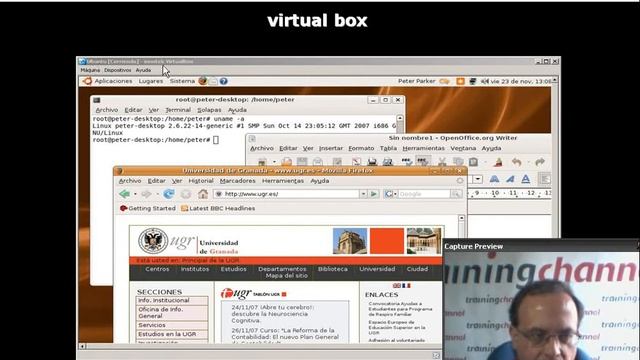Click the Firefox back arrow button
The image size is (640, 360).
tap(124, 194)
